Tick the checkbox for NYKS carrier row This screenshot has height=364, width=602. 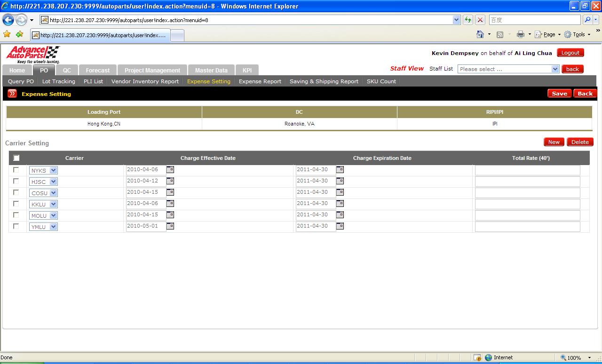pos(16,170)
